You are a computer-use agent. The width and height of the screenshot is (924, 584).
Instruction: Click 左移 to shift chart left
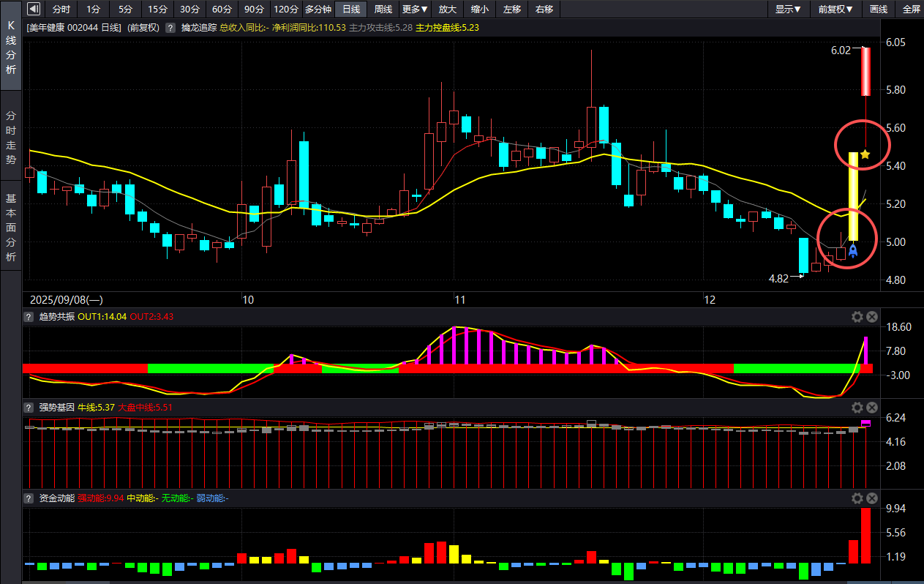pyautogui.click(x=512, y=9)
